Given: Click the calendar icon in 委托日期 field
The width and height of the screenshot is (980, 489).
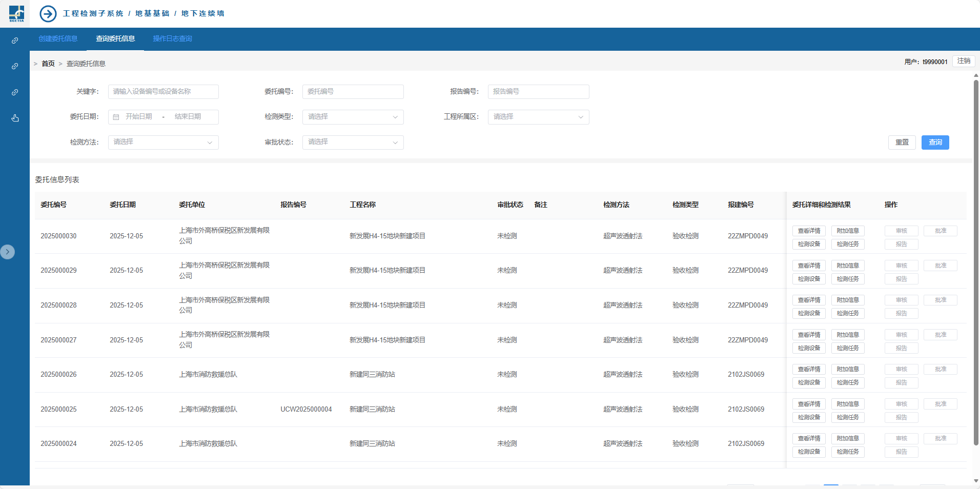Looking at the screenshot, I should click(116, 117).
